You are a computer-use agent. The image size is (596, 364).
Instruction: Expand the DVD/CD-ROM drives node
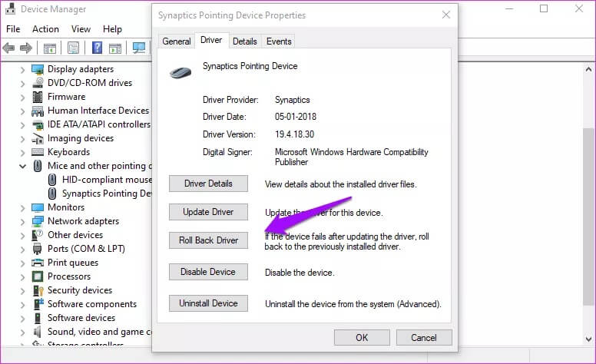coord(22,84)
